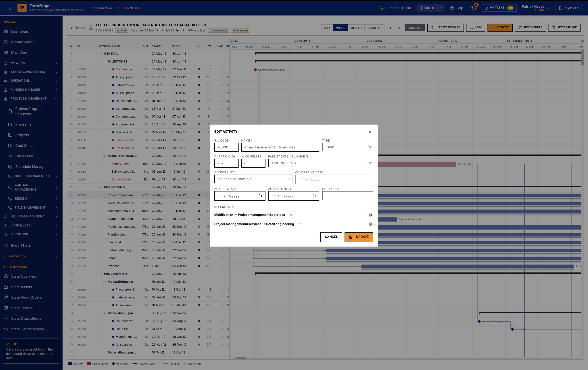Image resolution: width=588 pixels, height=370 pixels.
Task: Switch timeline to Day view
Action: (x=327, y=28)
